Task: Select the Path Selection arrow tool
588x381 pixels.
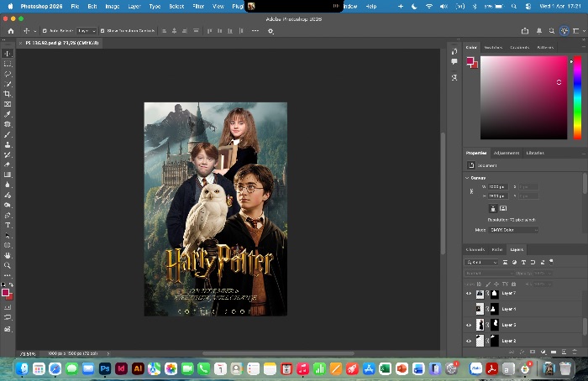Action: 8,235
